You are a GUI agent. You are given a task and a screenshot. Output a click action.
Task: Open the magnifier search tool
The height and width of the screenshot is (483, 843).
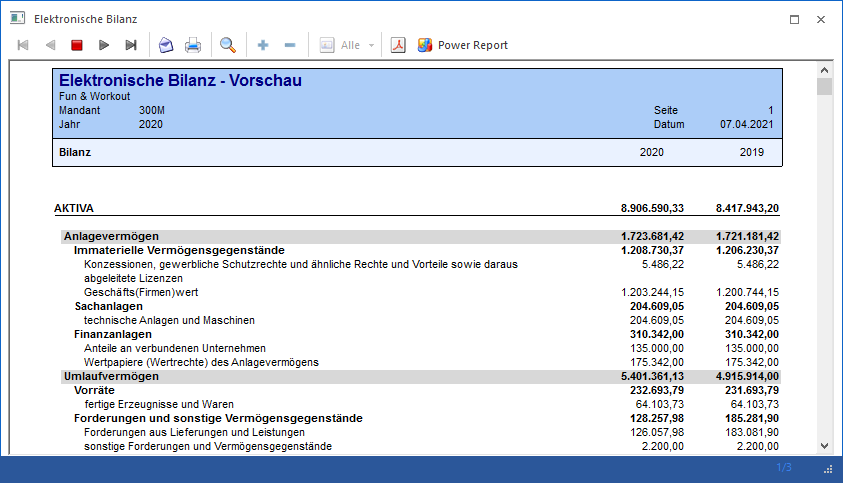[228, 45]
